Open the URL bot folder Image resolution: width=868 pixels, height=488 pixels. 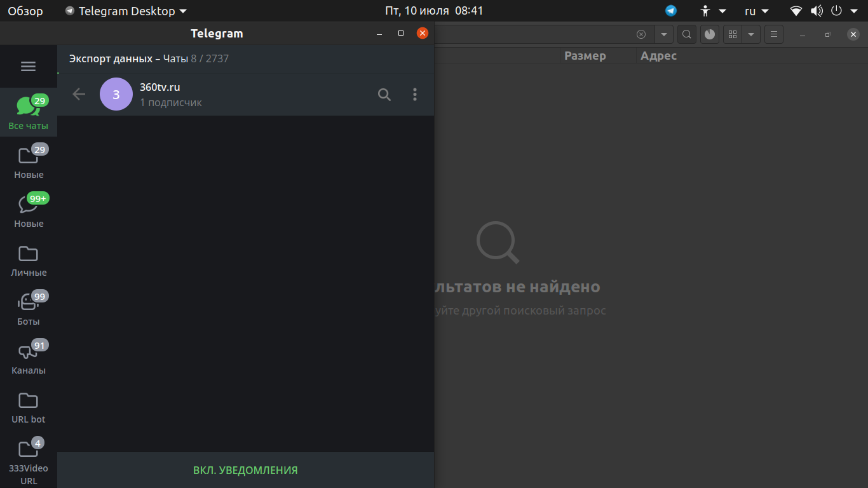28,406
